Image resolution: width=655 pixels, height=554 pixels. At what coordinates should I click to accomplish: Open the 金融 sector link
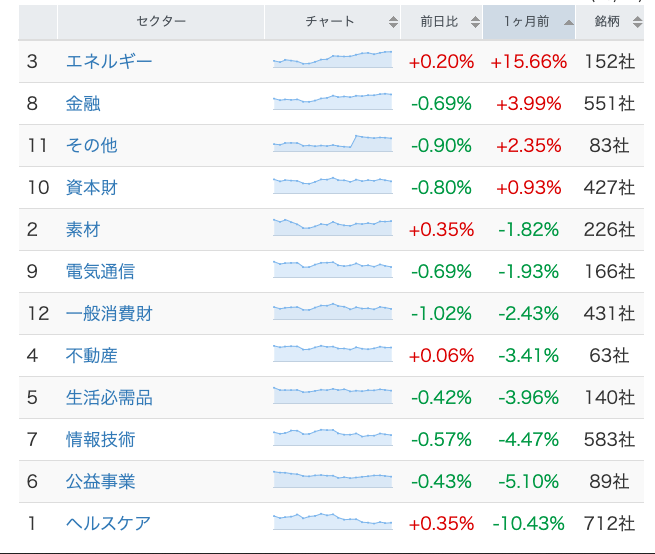pyautogui.click(x=83, y=104)
